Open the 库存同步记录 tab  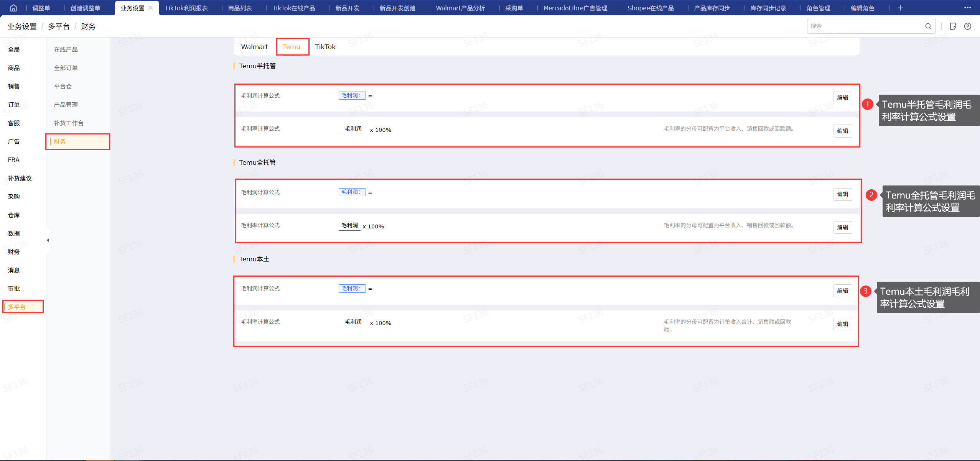coord(768,8)
